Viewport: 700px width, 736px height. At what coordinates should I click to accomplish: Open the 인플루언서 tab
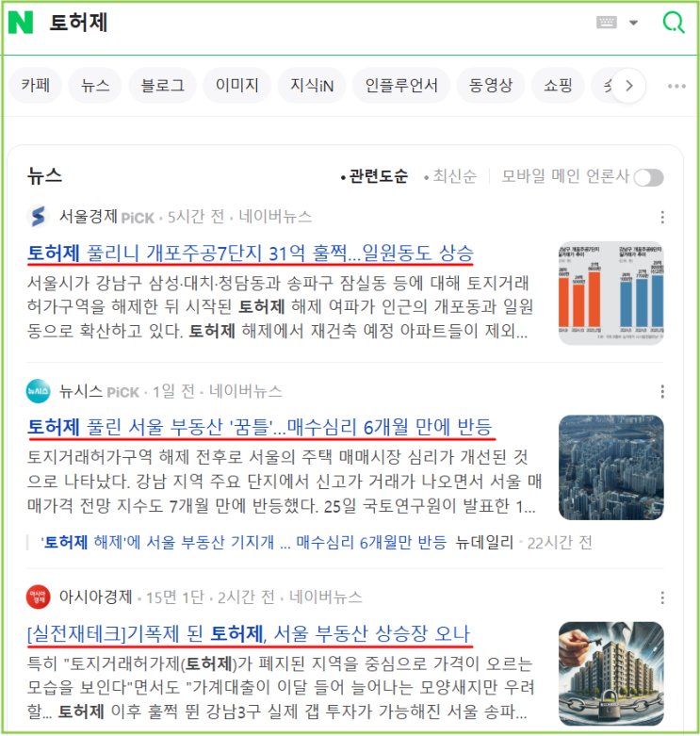click(401, 86)
